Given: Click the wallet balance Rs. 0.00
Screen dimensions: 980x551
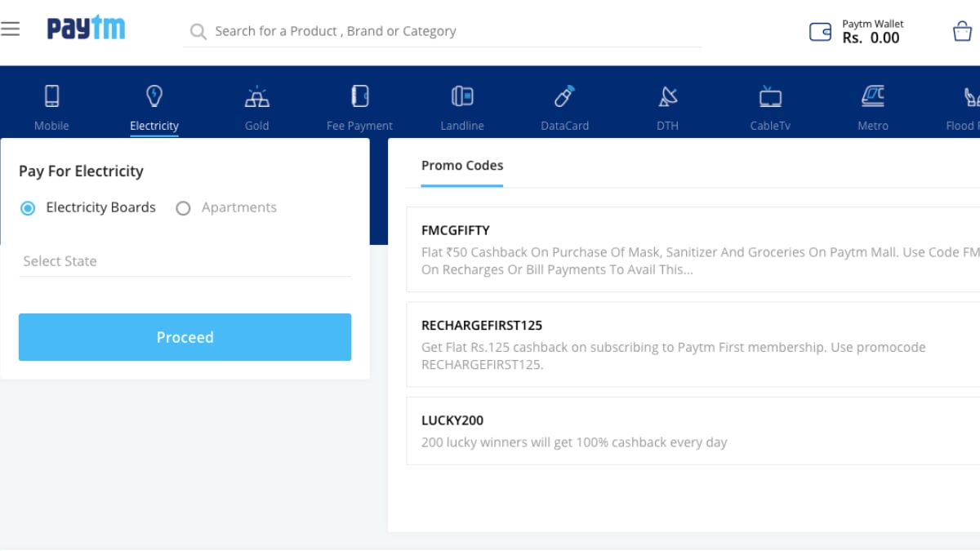Looking at the screenshot, I should [871, 38].
